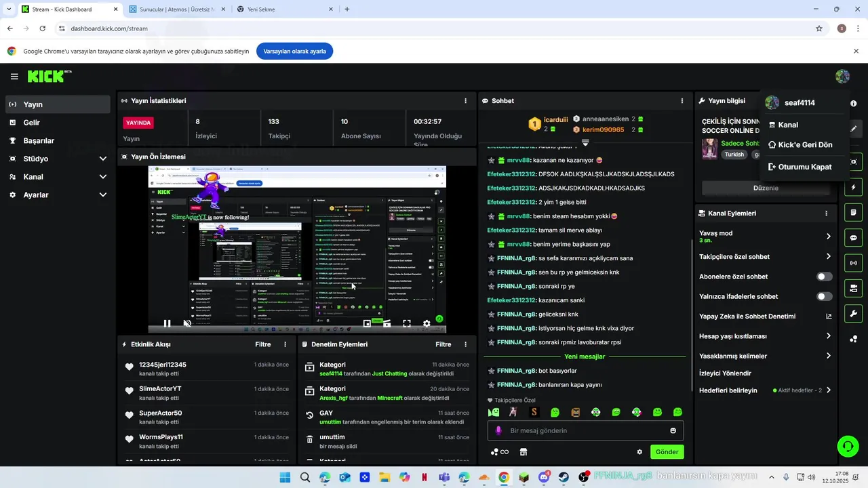Open chat settings gear near Gönder
This screenshot has width=868, height=488.
point(639,452)
